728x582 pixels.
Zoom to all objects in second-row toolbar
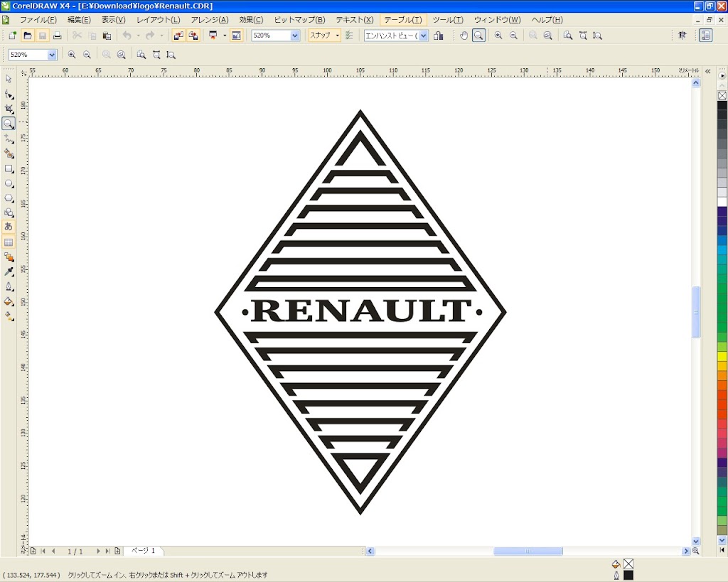(121, 55)
